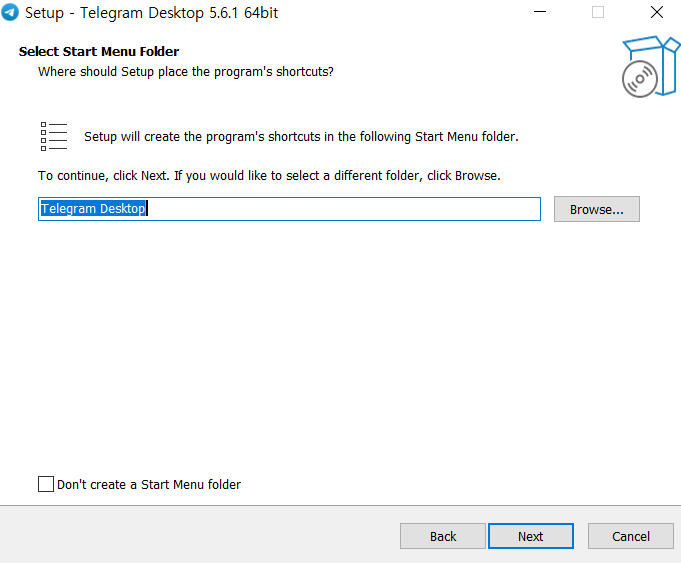Click the list icon beside setup description

point(54,136)
